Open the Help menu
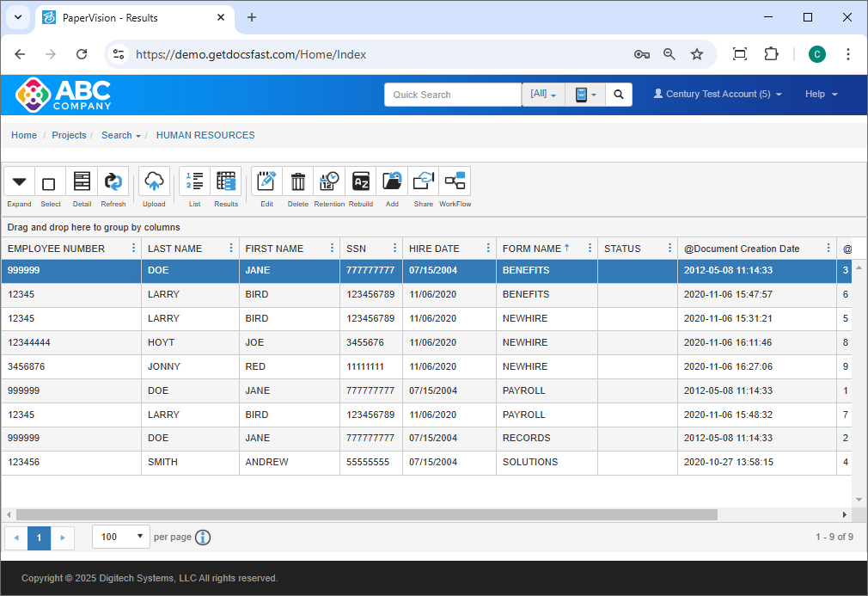Screen dimensions: 868x596 point(821,95)
